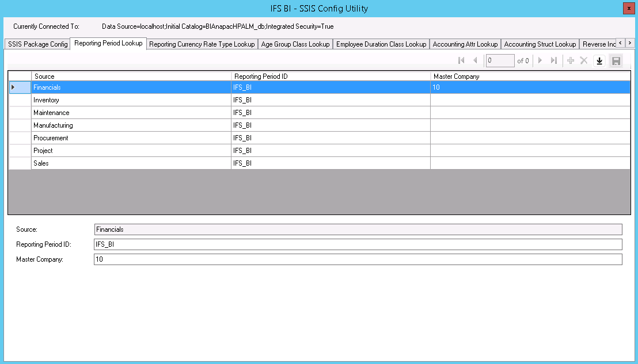The height and width of the screenshot is (364, 638).
Task: Click the download arrow toolbar icon
Action: 599,61
